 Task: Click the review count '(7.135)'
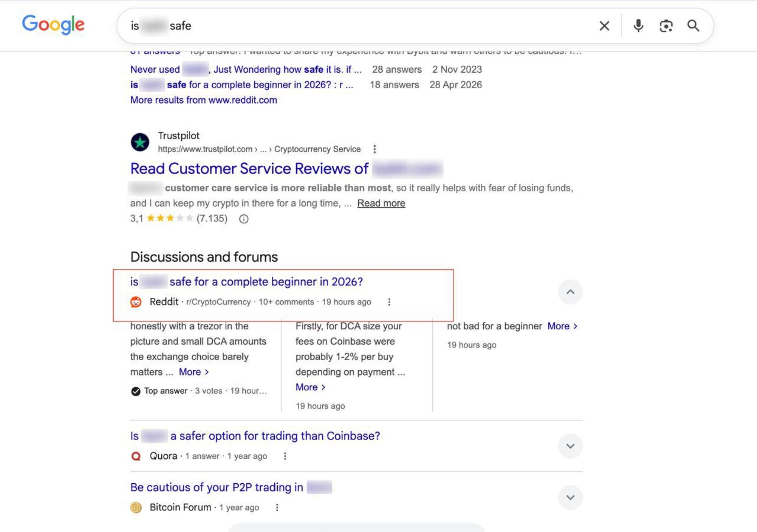pos(212,218)
